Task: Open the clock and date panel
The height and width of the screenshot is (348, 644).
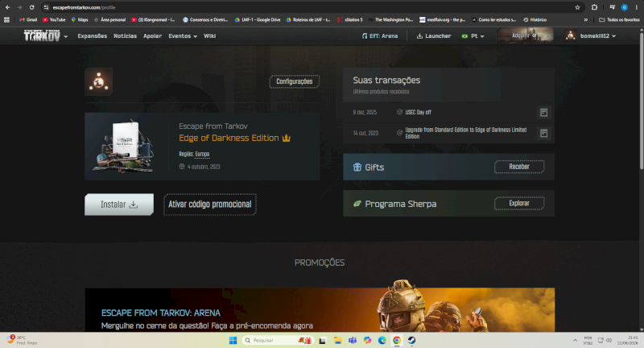Action: click(627, 340)
